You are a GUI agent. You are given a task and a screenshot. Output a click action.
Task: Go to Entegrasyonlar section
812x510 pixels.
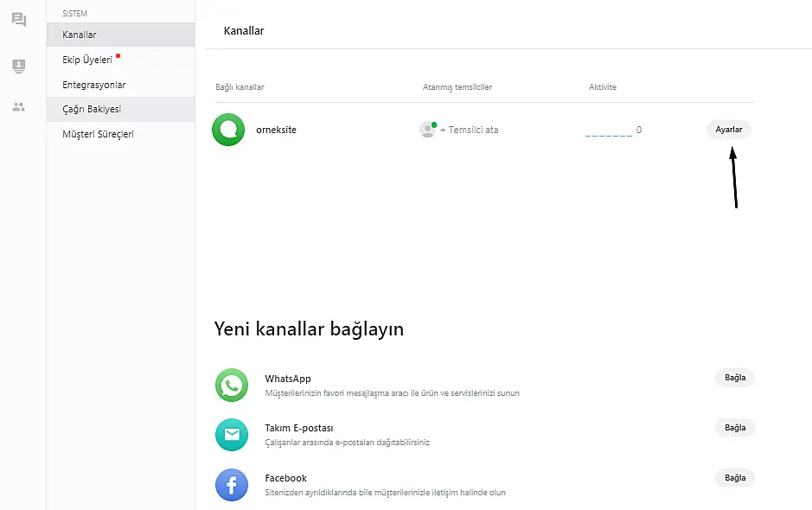pos(94,85)
